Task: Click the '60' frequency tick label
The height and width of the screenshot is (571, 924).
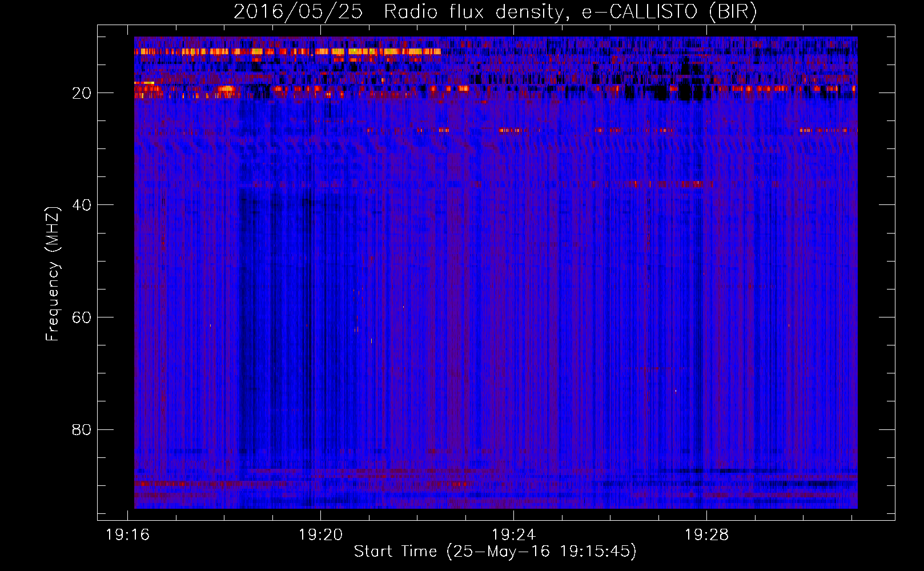Action: (82, 317)
